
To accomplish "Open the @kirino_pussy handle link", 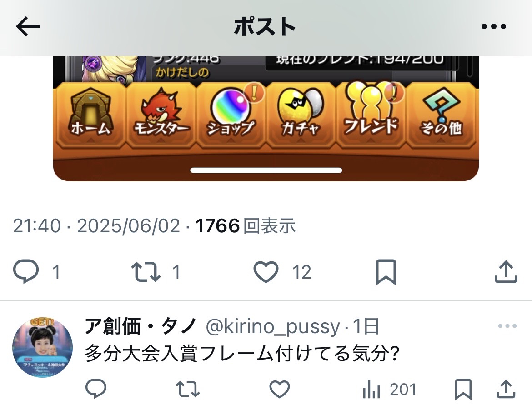I will (273, 326).
